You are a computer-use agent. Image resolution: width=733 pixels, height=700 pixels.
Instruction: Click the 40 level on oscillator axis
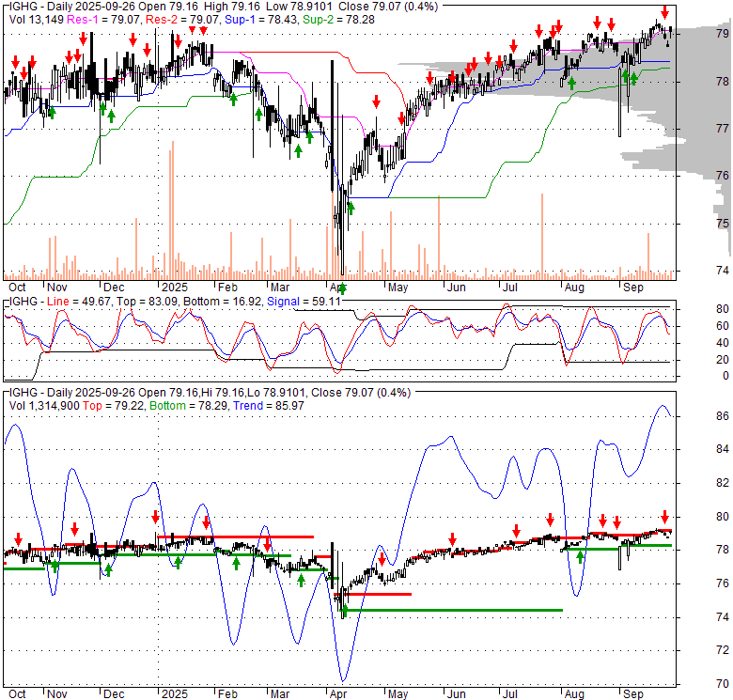click(723, 343)
